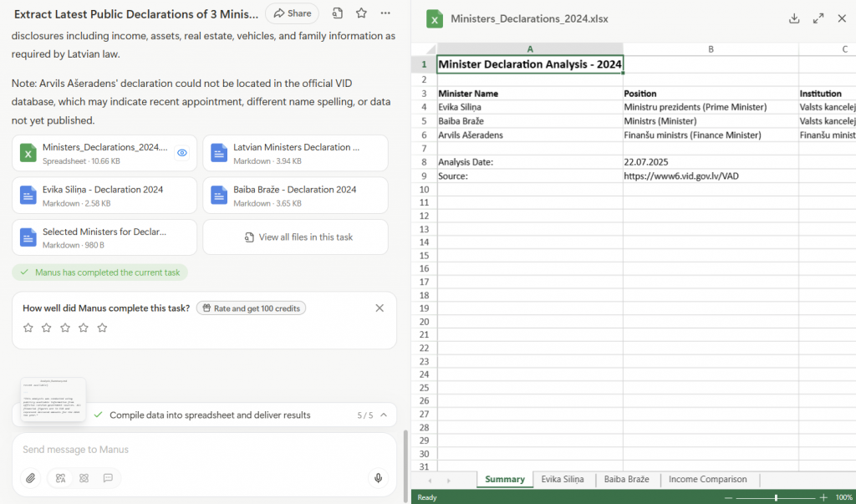Switch to the Summary sheet tab

pyautogui.click(x=505, y=480)
